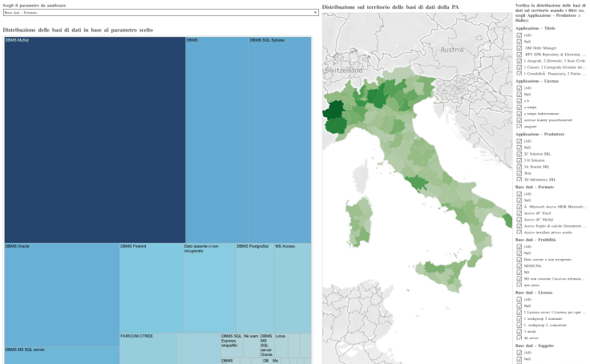Image resolution: width=590 pixels, height=364 pixels.
Task: Uncheck (All) under Applicazione - Titolo
Action: pos(519,35)
